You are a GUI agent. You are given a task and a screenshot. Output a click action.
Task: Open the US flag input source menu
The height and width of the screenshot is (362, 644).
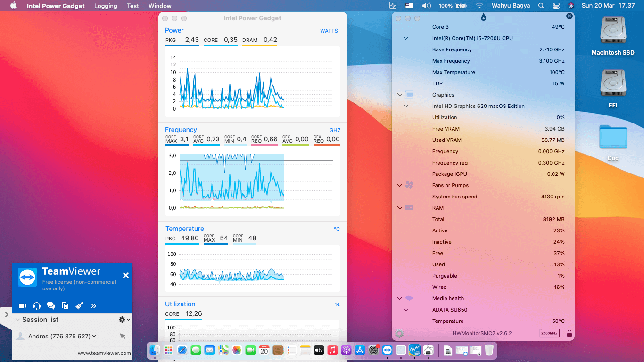point(409,6)
